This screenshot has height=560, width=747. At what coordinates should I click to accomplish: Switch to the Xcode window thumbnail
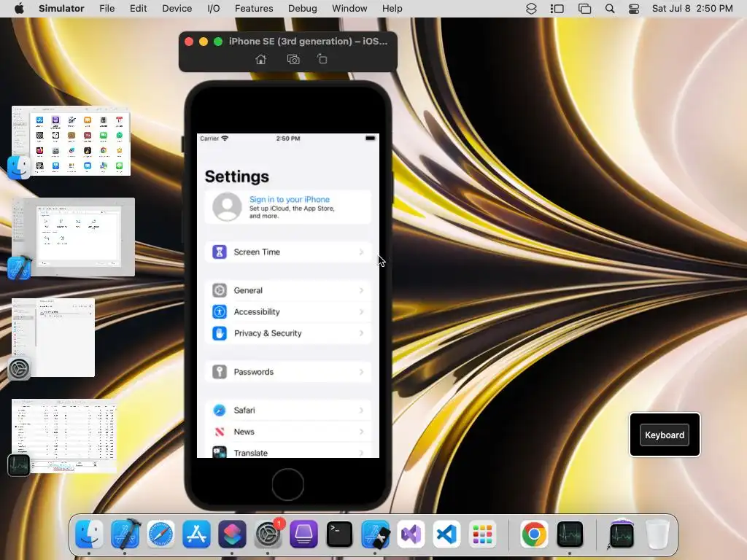point(74,237)
